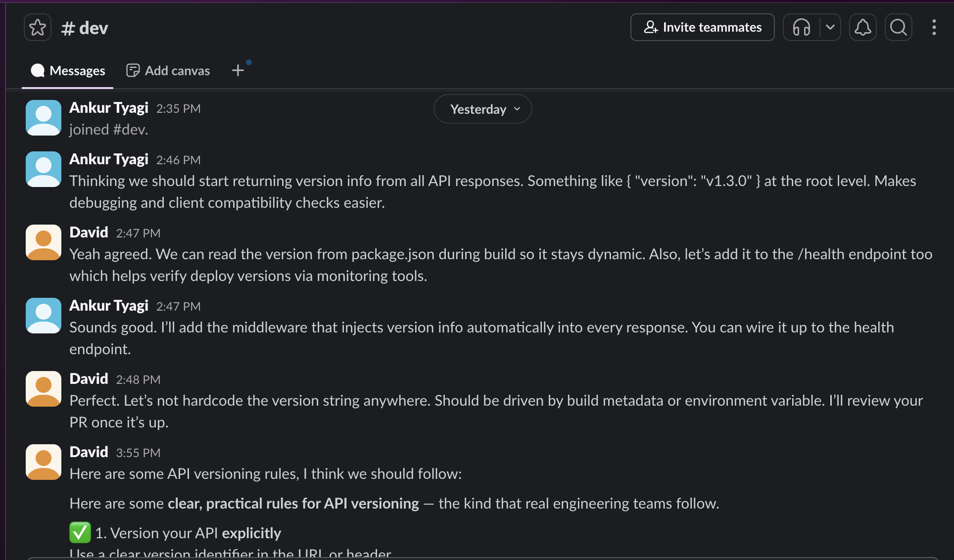Search in channel with magnifier icon
Image resolution: width=954 pixels, height=560 pixels.
(x=898, y=27)
